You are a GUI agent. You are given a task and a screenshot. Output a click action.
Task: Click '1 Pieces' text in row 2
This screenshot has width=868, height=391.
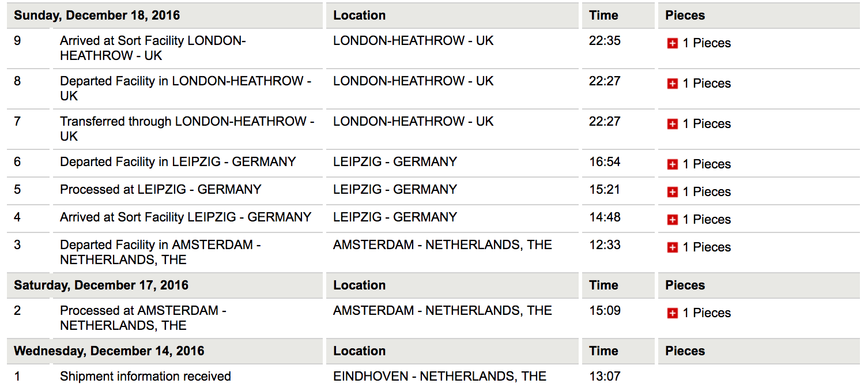click(707, 313)
